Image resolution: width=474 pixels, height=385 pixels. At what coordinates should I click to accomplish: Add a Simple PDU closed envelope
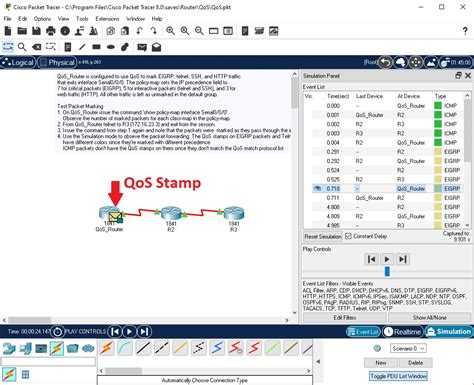pos(142,47)
